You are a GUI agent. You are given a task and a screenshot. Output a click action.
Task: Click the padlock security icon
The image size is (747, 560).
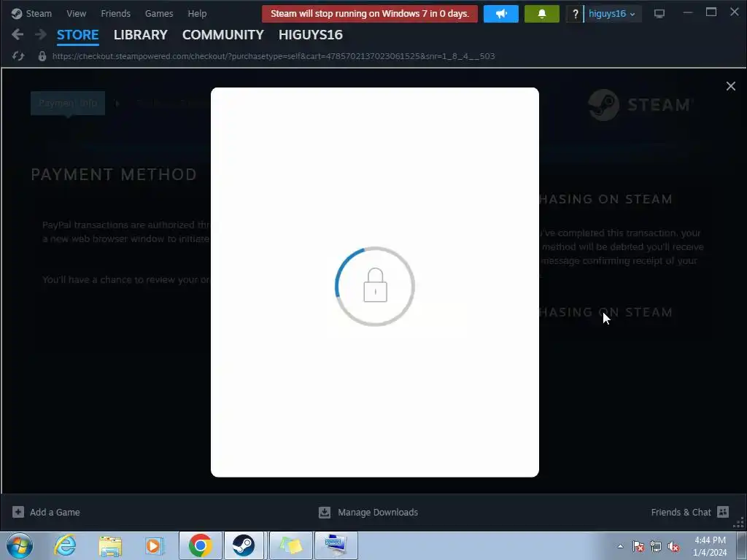pyautogui.click(x=42, y=56)
